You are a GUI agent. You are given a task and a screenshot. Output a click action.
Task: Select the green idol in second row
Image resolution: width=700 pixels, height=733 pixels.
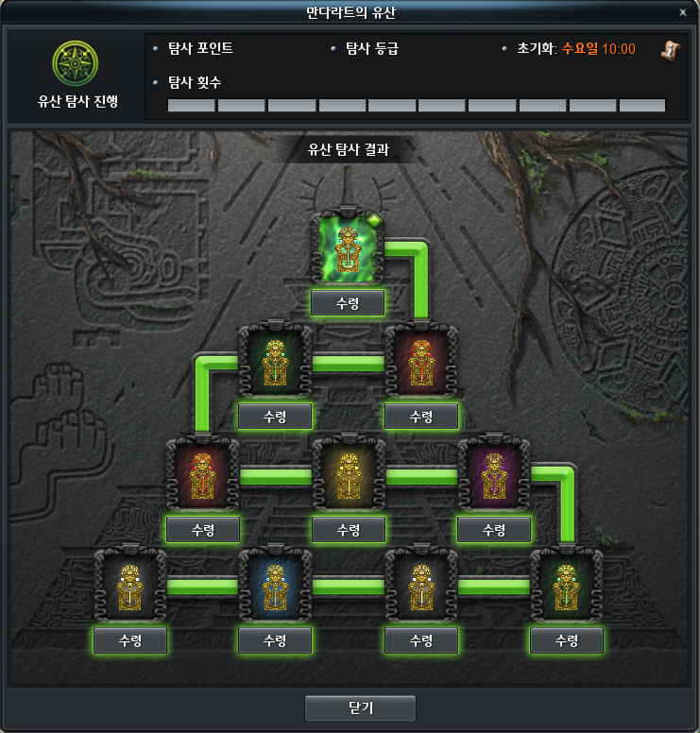(x=275, y=360)
